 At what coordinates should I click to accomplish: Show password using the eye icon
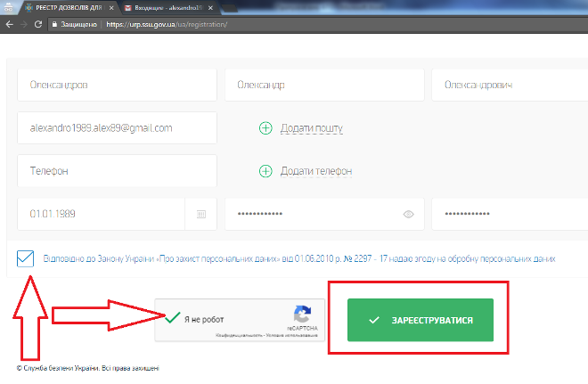pos(409,215)
